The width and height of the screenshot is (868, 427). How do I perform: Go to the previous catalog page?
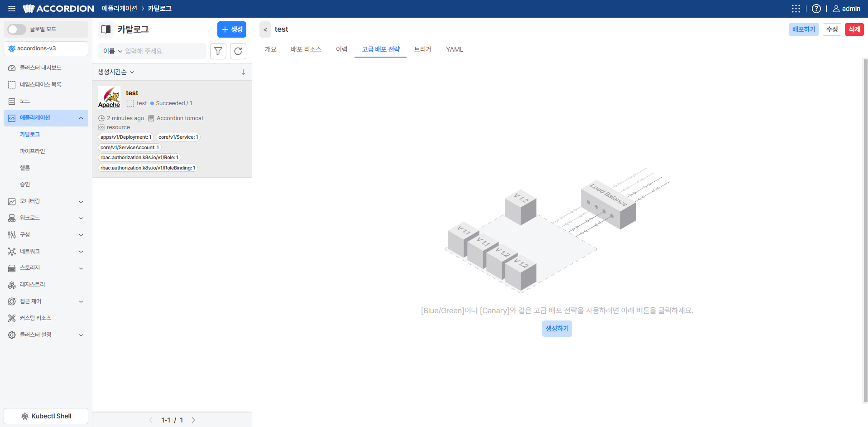point(151,420)
